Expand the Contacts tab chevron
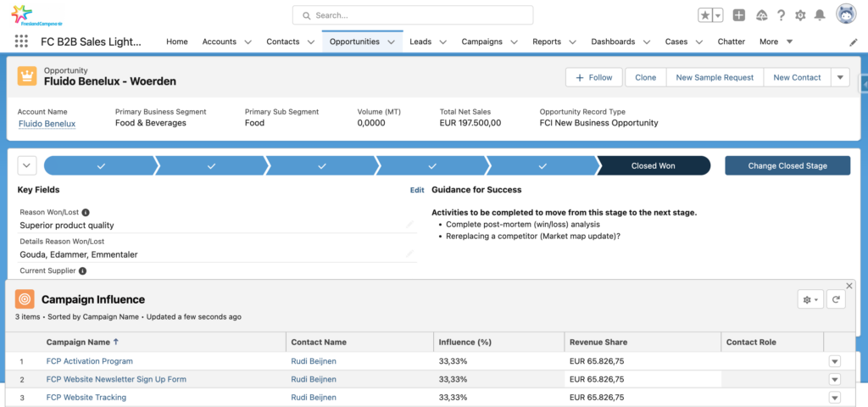The width and height of the screenshot is (868, 407). coord(311,42)
